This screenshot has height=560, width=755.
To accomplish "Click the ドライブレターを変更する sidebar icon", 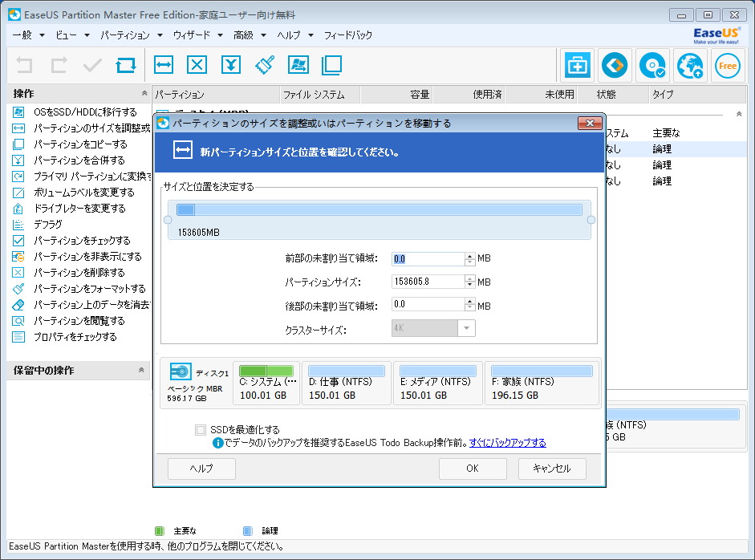I will click(x=18, y=209).
